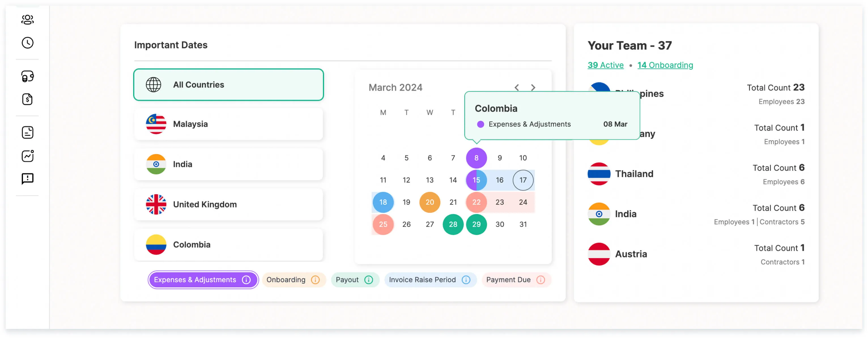Click info icon on Invoice Raise Period chip

(x=466, y=280)
